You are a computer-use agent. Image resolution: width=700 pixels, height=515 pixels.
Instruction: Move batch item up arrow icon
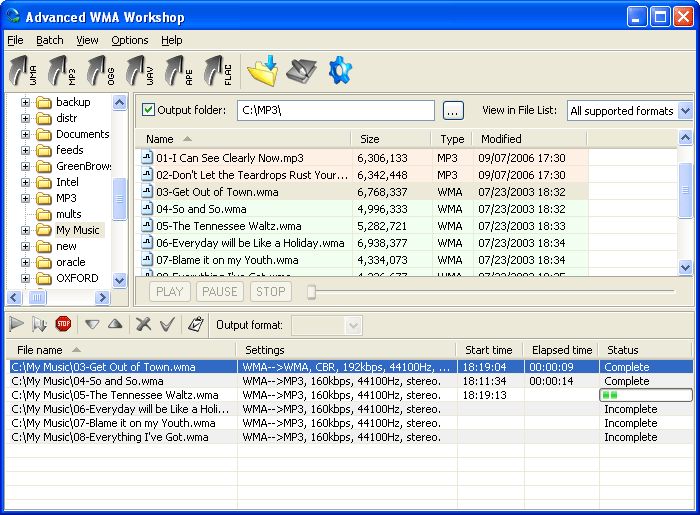(x=115, y=324)
